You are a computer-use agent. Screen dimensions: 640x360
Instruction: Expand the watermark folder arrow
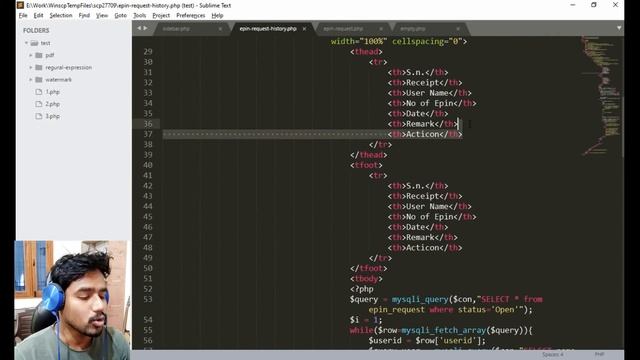tap(31, 80)
